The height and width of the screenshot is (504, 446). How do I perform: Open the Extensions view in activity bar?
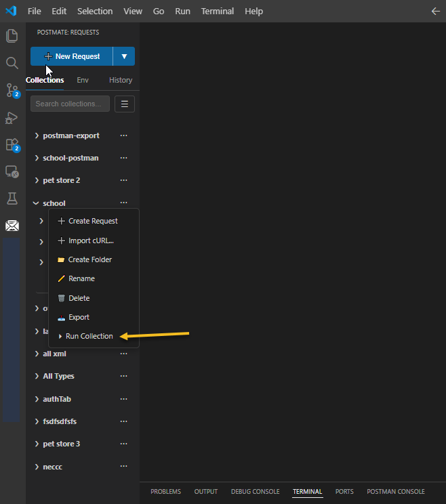tap(13, 145)
